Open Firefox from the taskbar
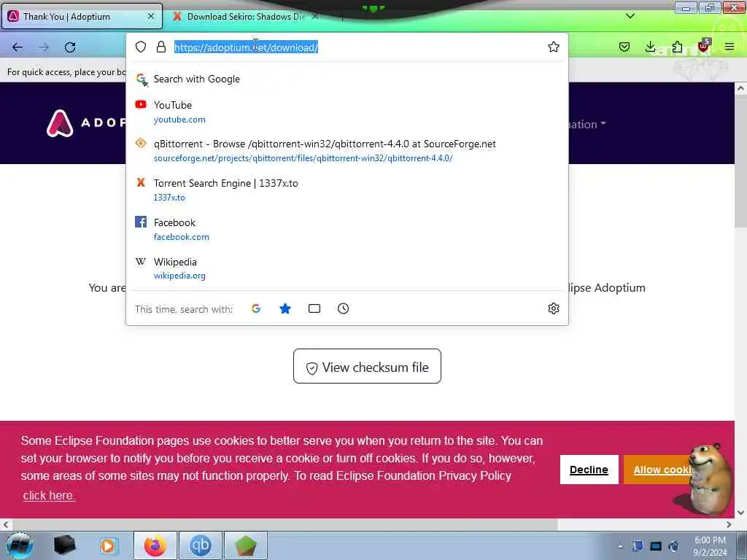747x560 pixels. pyautogui.click(x=155, y=545)
